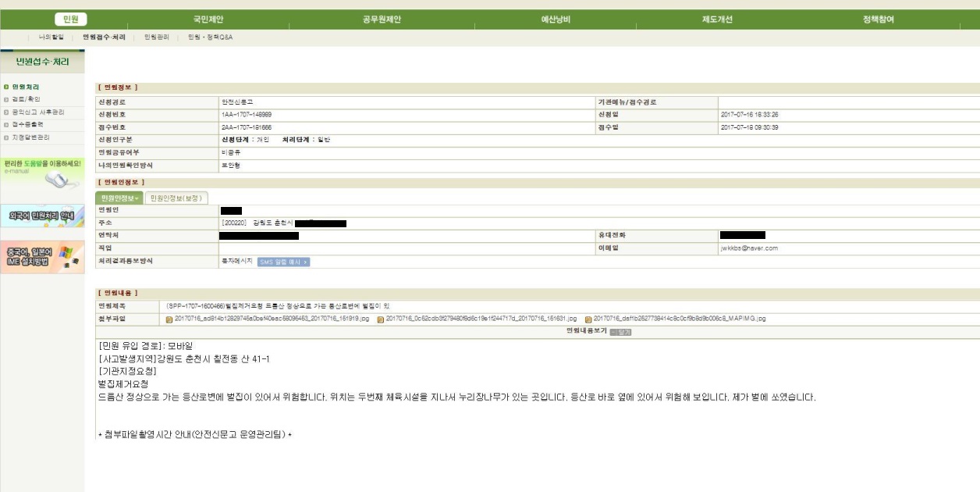This screenshot has width=980, height=492.
Task: Click the SMS 알림 예시 button
Action: coord(283,262)
